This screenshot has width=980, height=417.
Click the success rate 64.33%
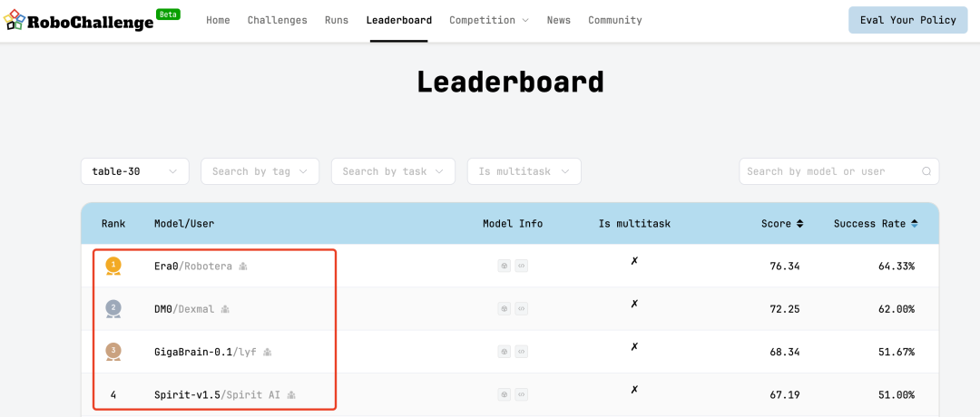pos(897,266)
